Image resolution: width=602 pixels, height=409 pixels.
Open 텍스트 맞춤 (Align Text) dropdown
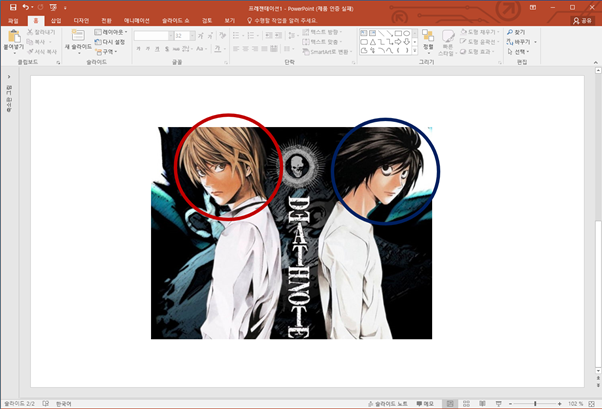pos(322,42)
